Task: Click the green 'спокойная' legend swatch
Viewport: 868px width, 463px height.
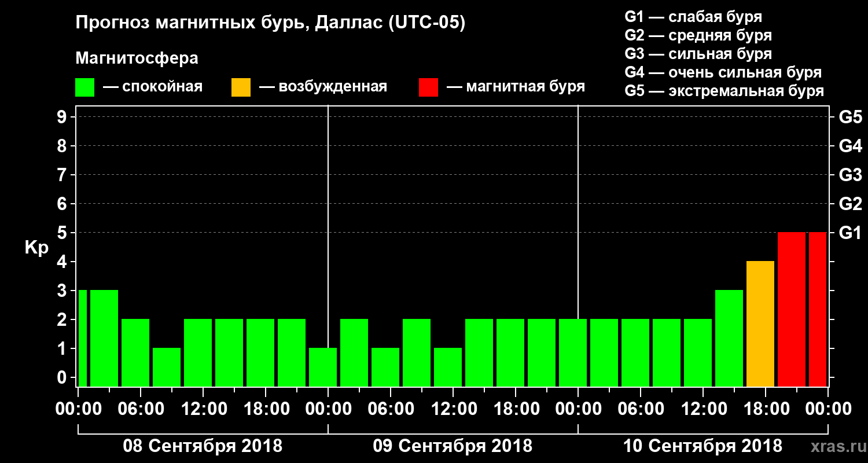Action: [x=85, y=87]
